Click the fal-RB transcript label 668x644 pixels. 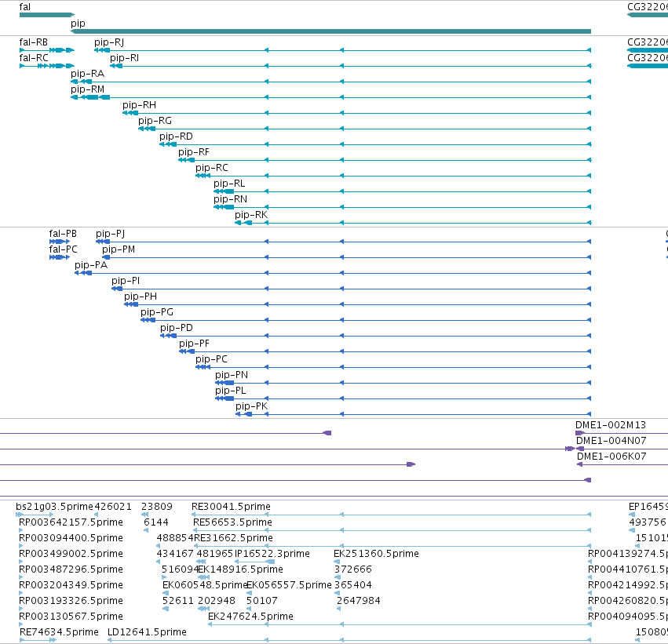[x=33, y=42]
